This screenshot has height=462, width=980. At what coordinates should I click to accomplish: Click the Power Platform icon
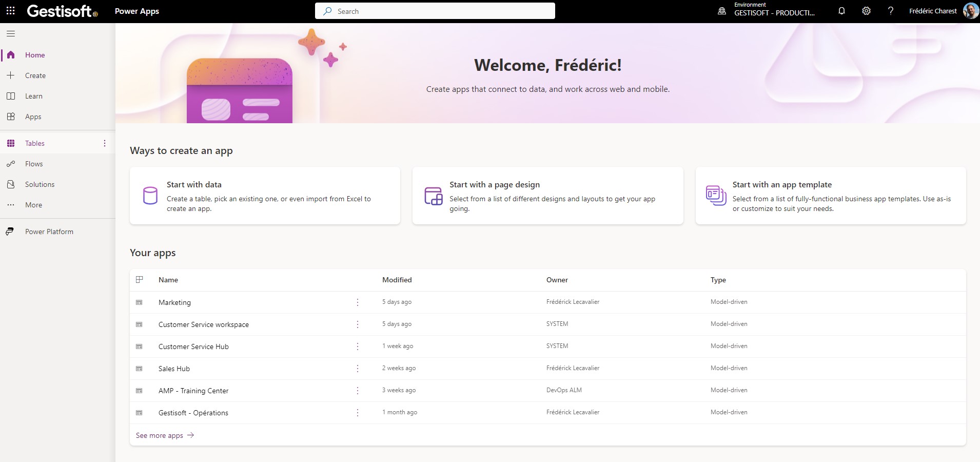point(10,232)
